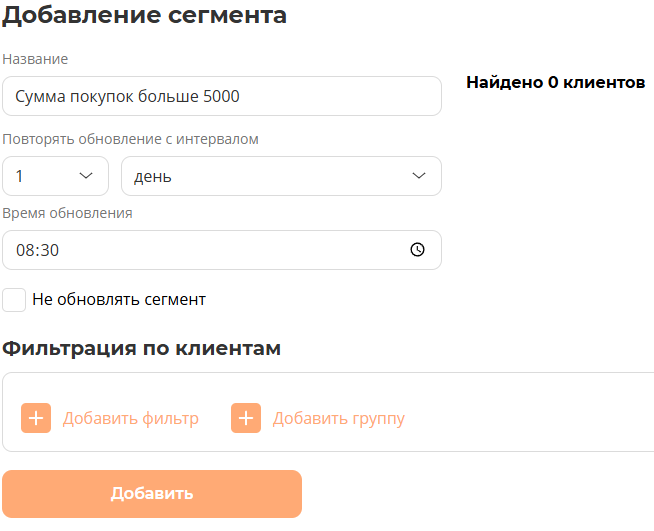Click the Добавление сегмента page heading
654x531 pixels.
tap(145, 16)
